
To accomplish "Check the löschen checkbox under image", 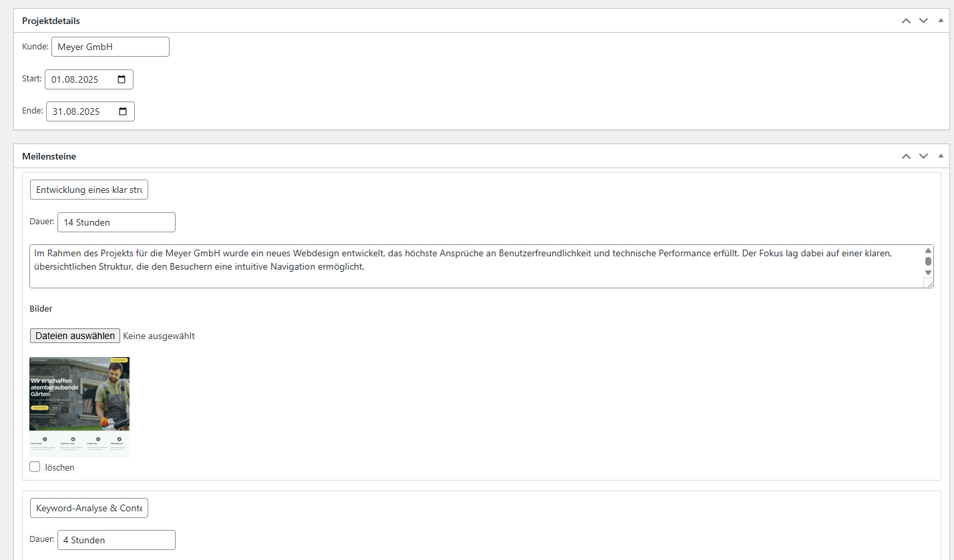I will [x=35, y=467].
